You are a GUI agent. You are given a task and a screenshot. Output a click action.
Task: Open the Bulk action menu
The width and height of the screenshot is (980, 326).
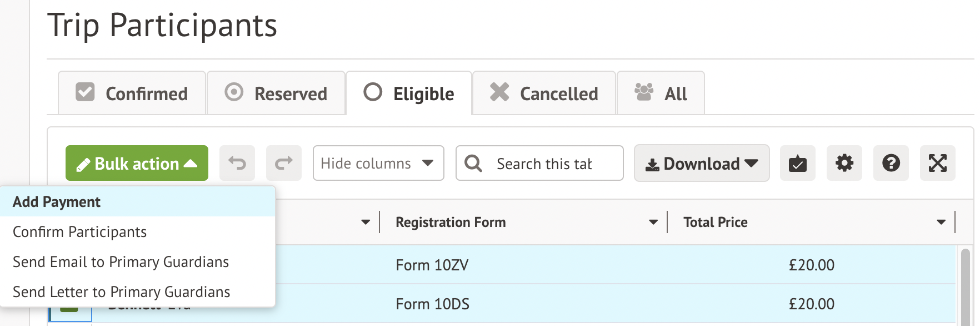click(137, 163)
